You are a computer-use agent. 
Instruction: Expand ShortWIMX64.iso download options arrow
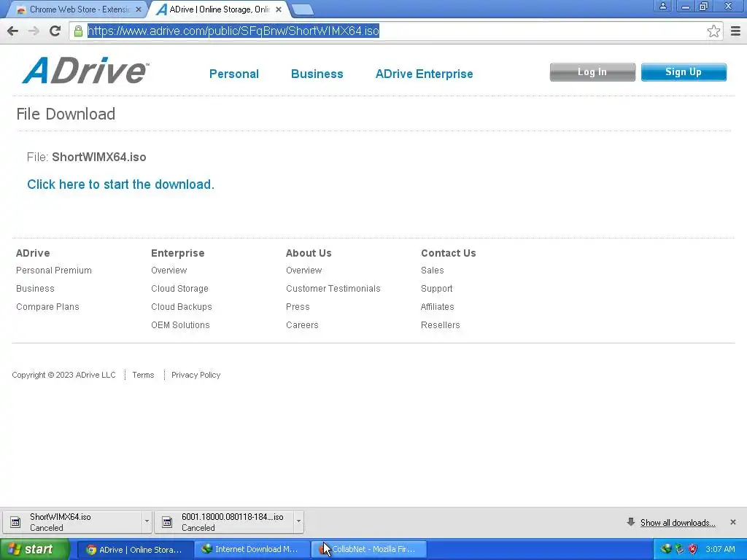click(x=147, y=521)
